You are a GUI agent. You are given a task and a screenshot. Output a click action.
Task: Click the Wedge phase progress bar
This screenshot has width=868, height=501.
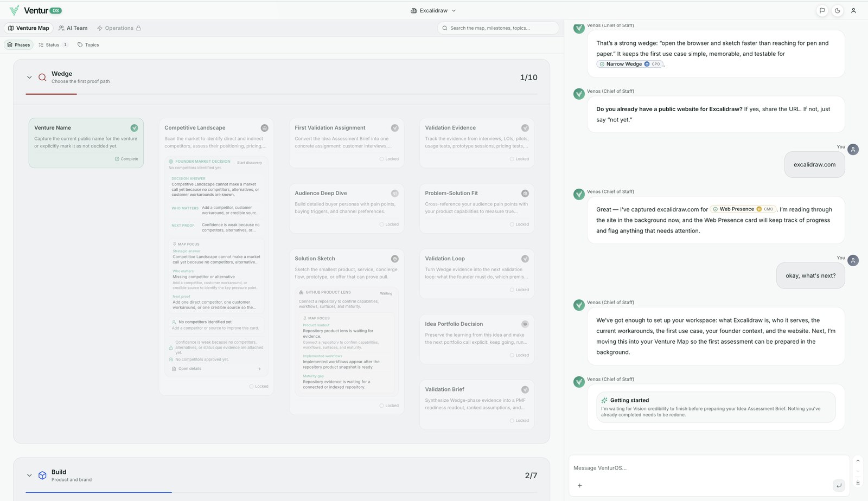(282, 94)
